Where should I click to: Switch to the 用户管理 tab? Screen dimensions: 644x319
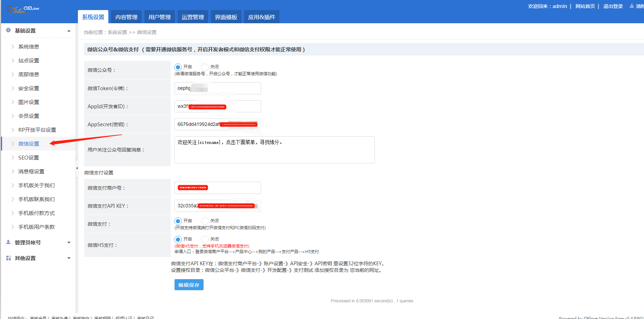[160, 17]
